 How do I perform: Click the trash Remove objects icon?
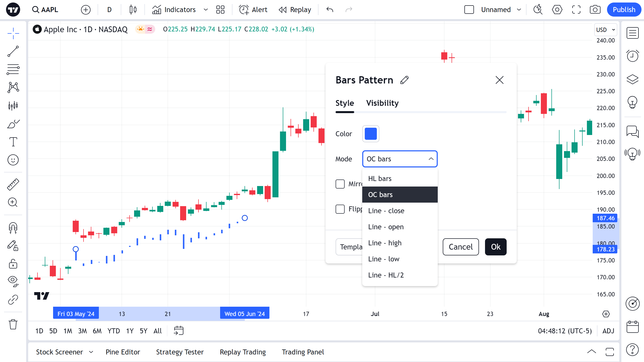pos(13,324)
